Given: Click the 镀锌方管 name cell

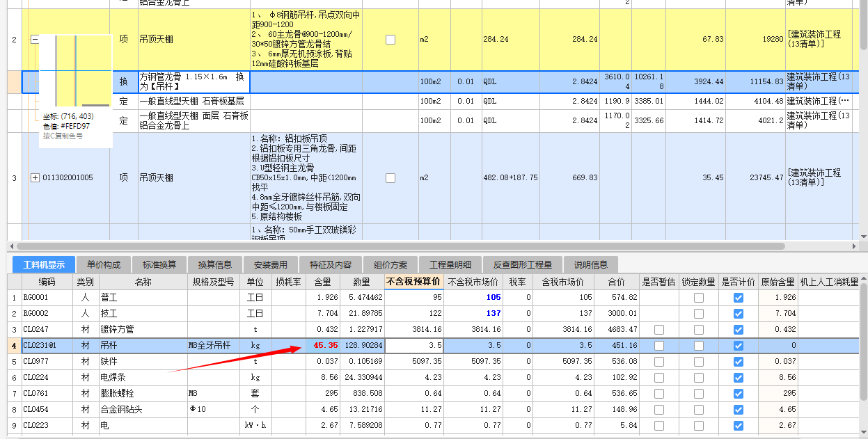Looking at the screenshot, I should (143, 330).
